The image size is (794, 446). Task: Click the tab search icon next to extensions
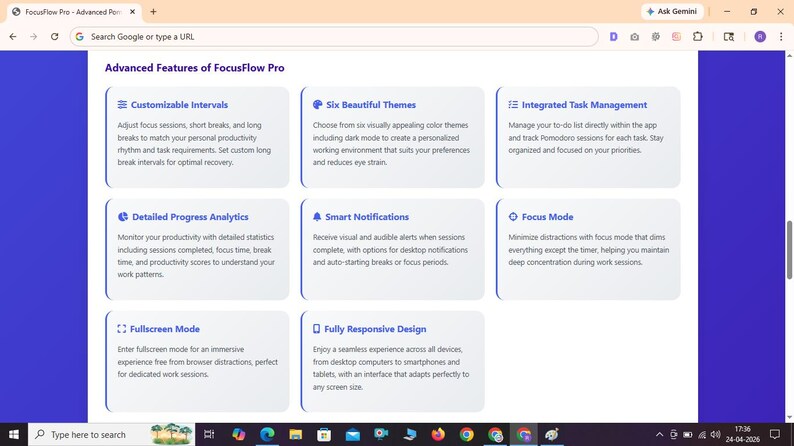[729, 36]
